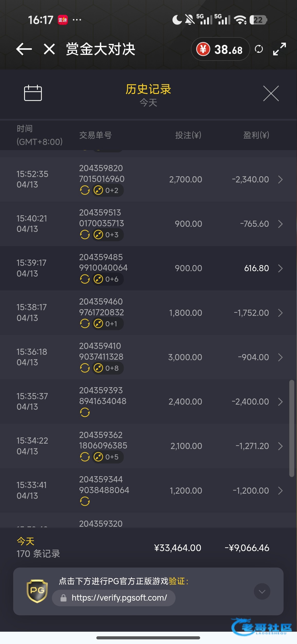Close the game page with header X
Screen dimensions: 297x644
click(x=49, y=49)
